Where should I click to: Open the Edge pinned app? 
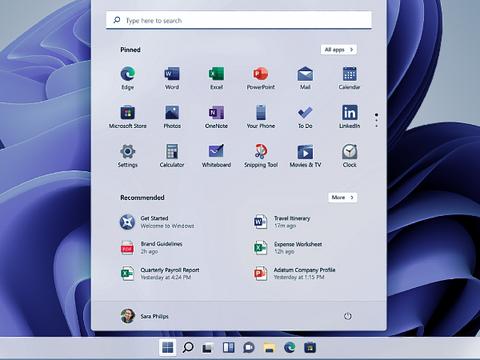pos(128,78)
